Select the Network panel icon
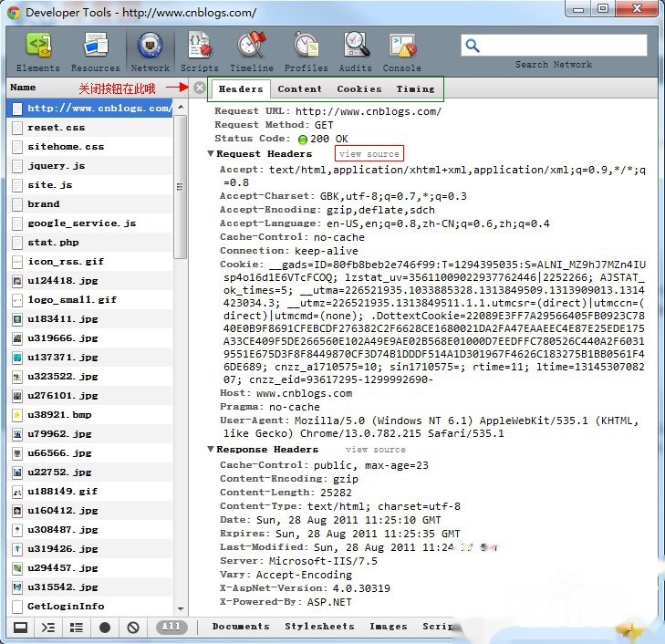The width and height of the screenshot is (665, 644). pyautogui.click(x=151, y=46)
